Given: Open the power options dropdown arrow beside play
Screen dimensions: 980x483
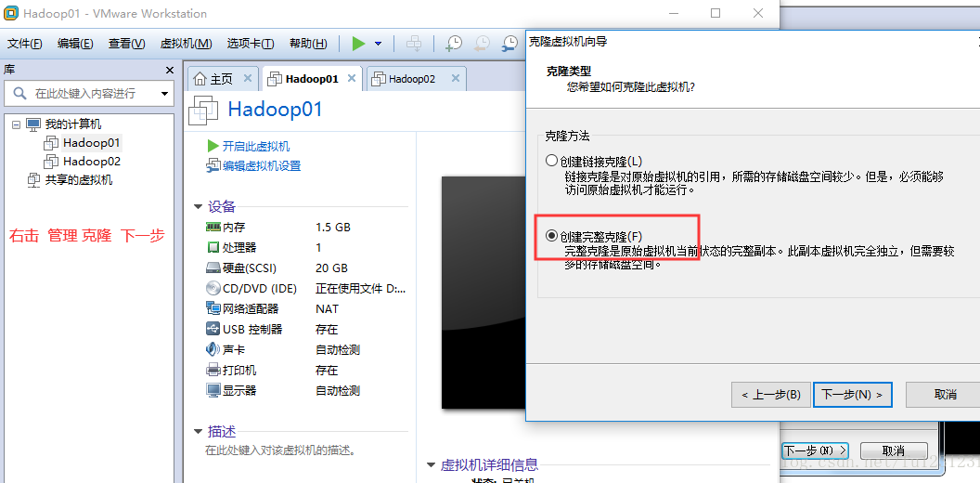Looking at the screenshot, I should [x=378, y=44].
